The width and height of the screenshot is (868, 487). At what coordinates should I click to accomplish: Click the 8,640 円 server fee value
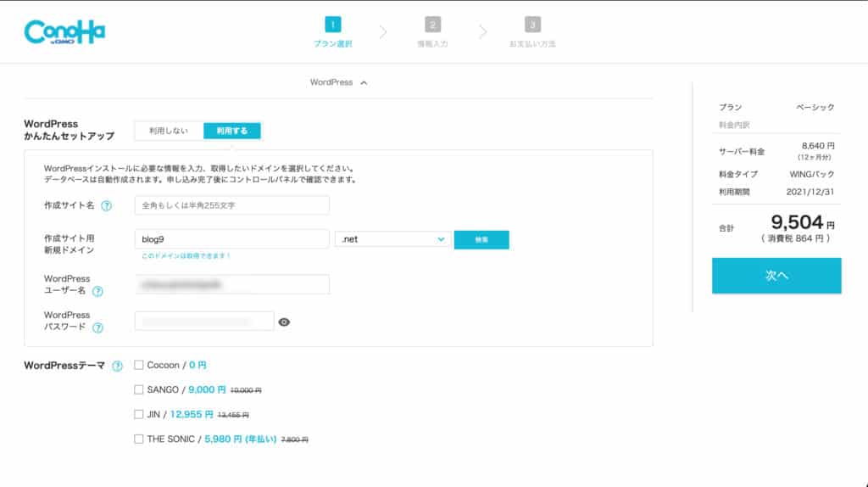(x=818, y=146)
